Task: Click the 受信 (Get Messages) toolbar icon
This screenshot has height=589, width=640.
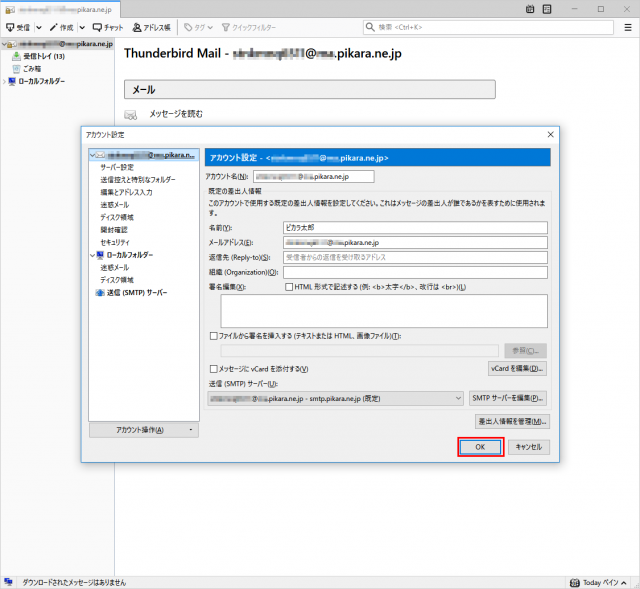Action: point(18,27)
